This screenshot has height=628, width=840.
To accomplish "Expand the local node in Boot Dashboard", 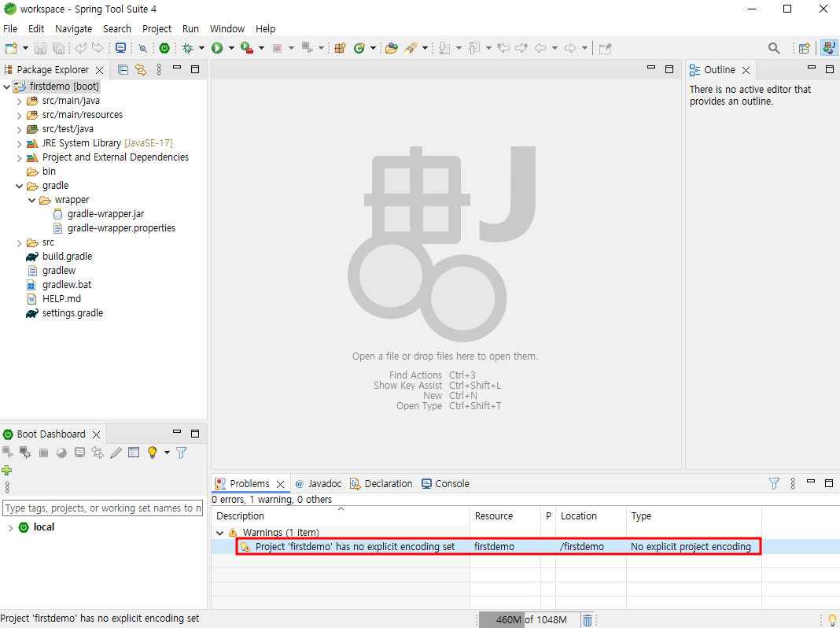I will (x=10, y=528).
